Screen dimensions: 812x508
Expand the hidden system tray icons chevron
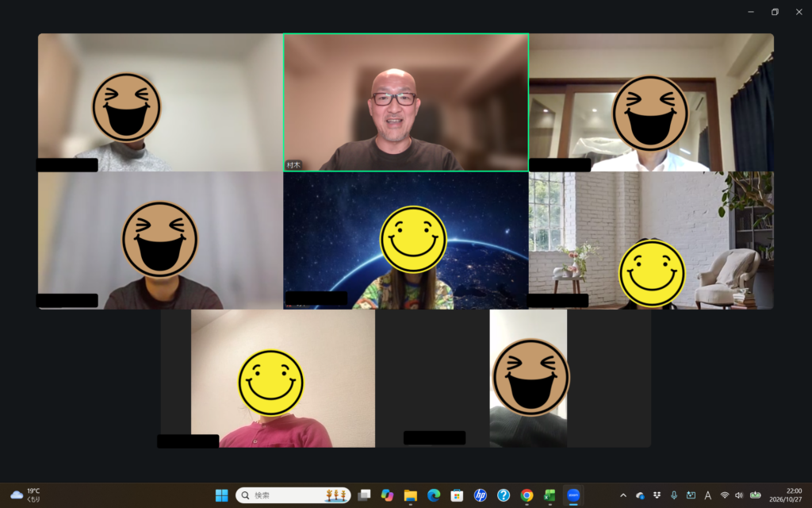coord(623,495)
